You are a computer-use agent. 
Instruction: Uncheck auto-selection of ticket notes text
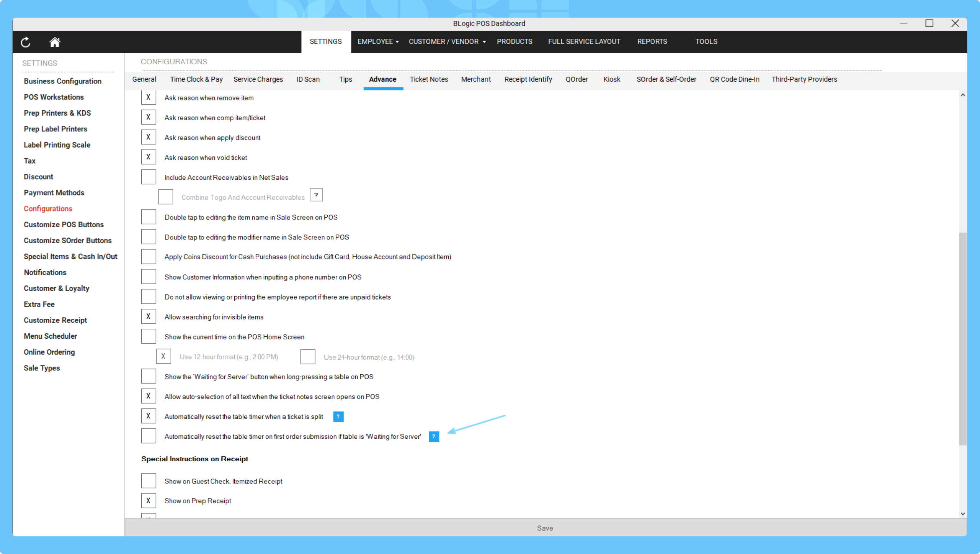click(x=149, y=396)
